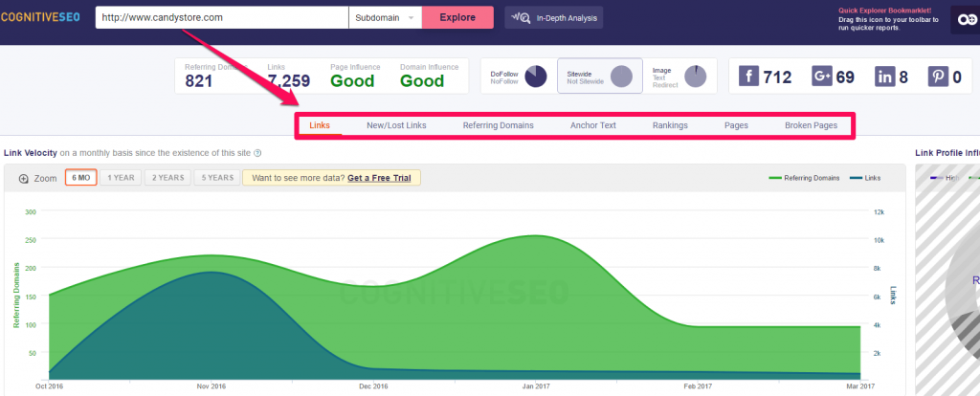The image size is (980, 396).
Task: Click the Explore button
Action: 457,17
